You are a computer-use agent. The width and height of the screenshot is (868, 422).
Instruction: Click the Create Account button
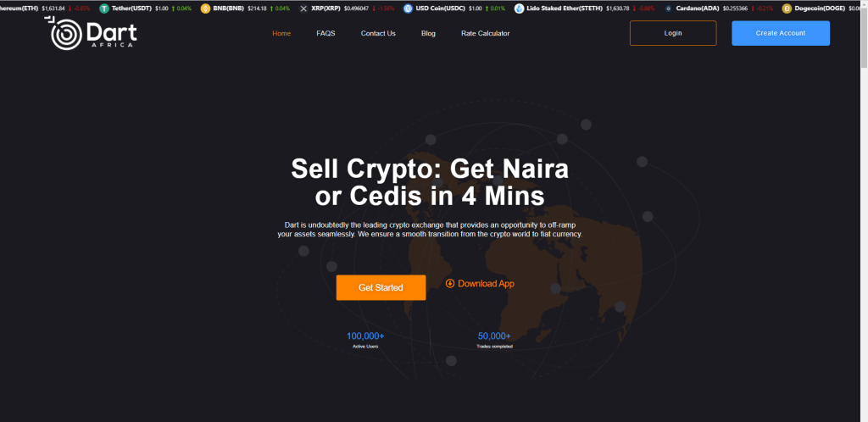[781, 33]
